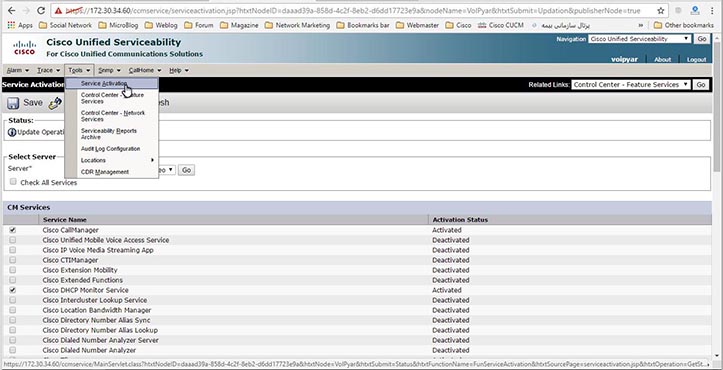Click the Logout link

pyautogui.click(x=696, y=60)
